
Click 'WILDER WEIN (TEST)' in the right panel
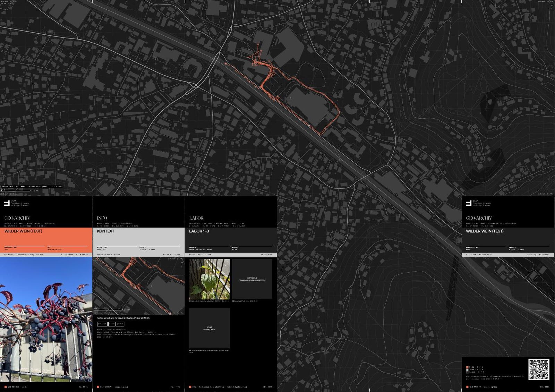(485, 231)
